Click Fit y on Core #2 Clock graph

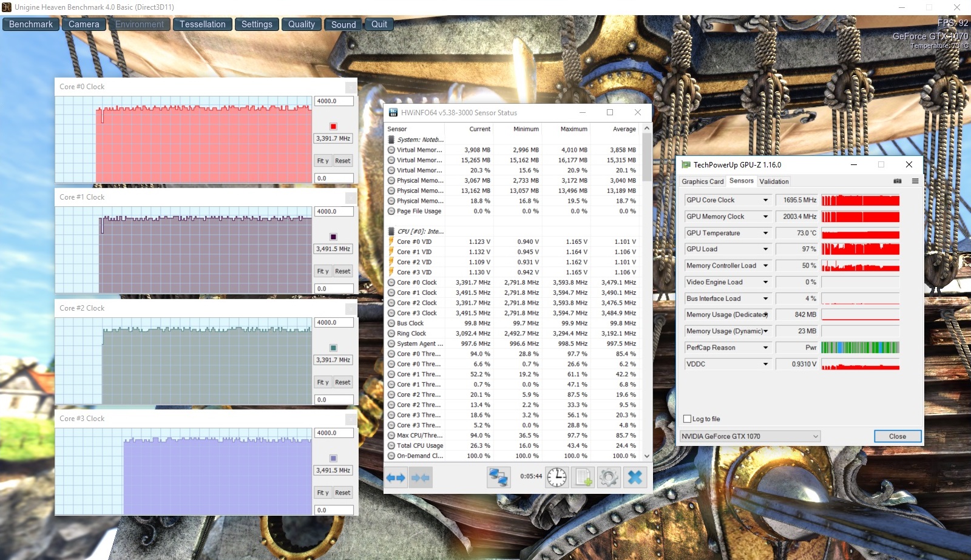pos(323,382)
